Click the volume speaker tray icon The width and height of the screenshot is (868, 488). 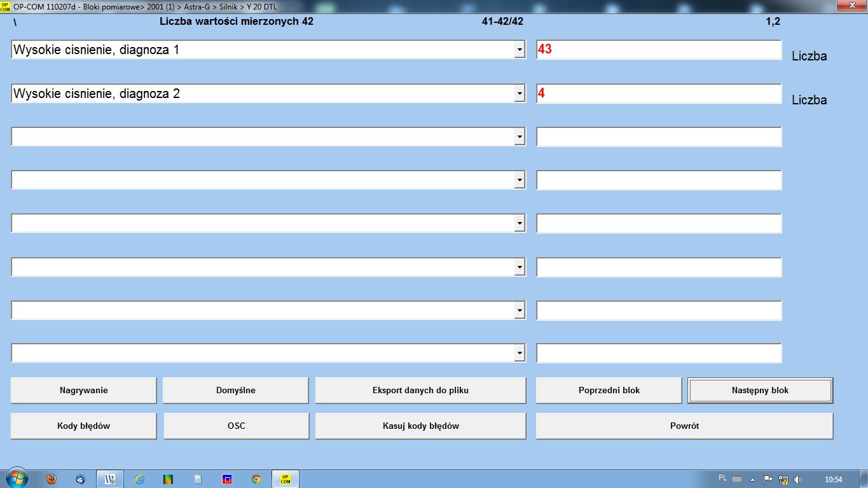click(798, 479)
